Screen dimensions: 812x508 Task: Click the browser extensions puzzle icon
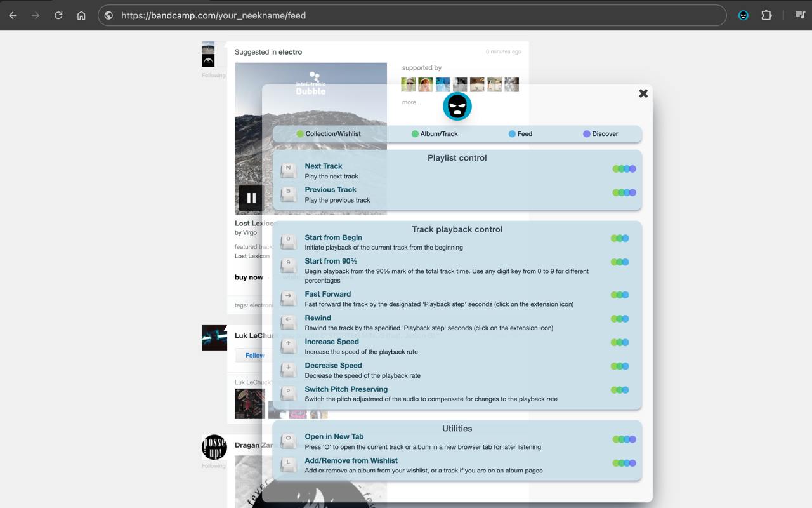766,14
